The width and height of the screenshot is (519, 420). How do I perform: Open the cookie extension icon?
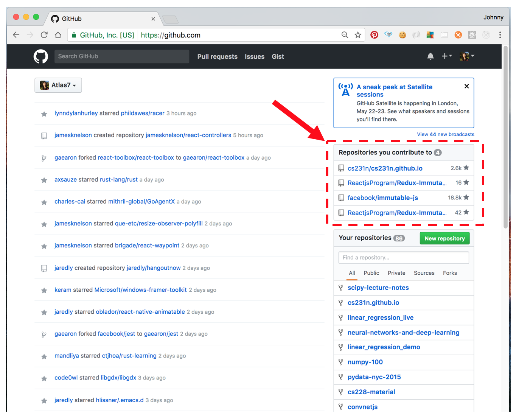pyautogui.click(x=402, y=35)
